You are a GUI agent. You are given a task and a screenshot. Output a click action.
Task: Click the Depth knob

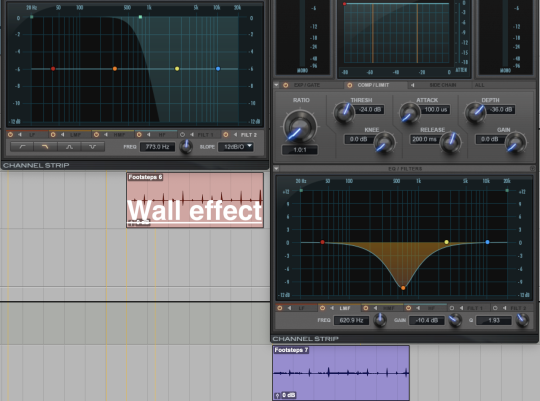point(476,113)
